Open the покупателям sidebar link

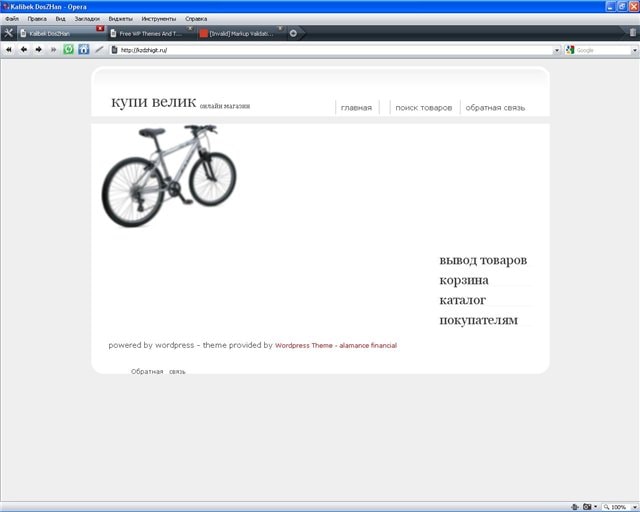click(478, 320)
